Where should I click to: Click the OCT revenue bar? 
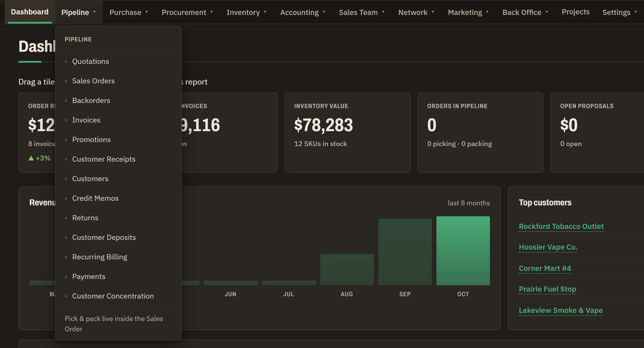tap(463, 251)
